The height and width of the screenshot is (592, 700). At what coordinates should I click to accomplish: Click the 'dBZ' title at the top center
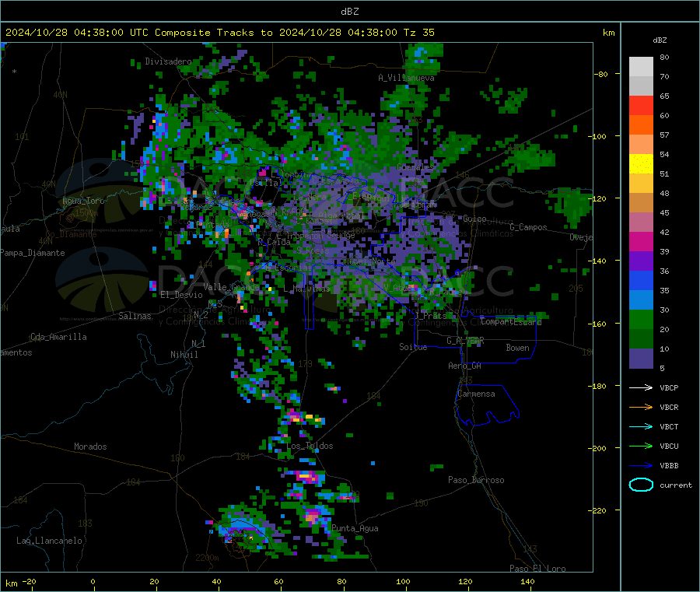pyautogui.click(x=349, y=12)
